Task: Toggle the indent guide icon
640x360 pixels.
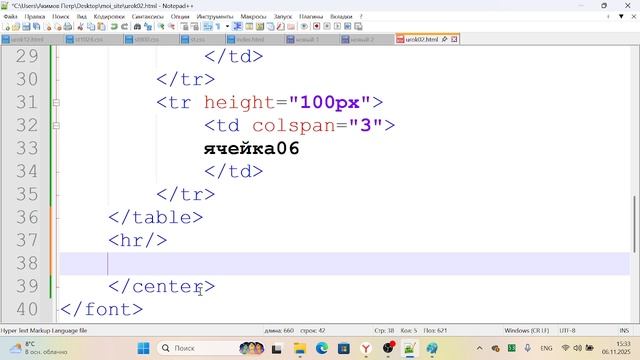Action: click(x=237, y=27)
